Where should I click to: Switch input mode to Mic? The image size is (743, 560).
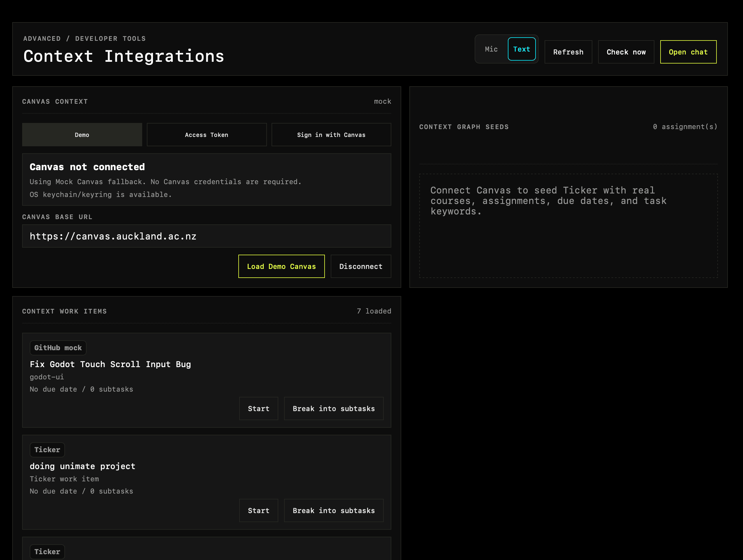(x=491, y=49)
